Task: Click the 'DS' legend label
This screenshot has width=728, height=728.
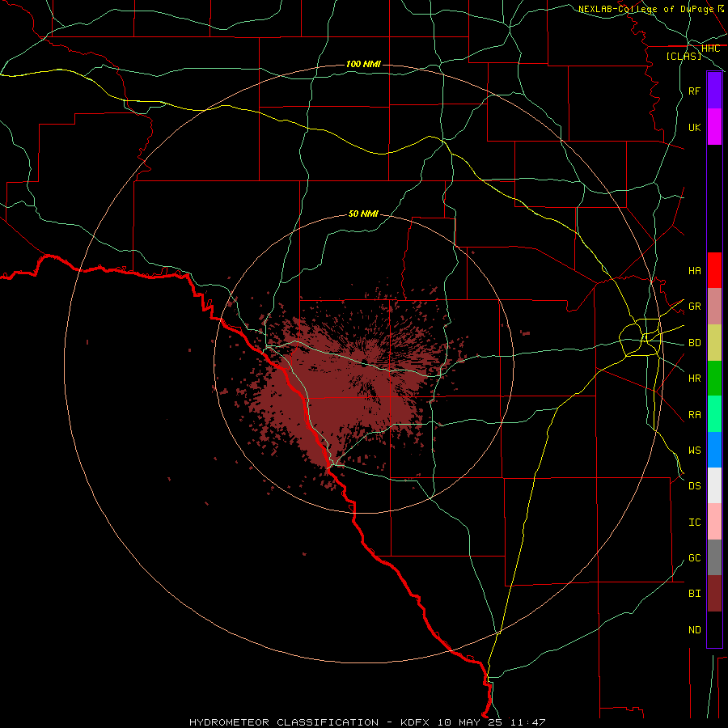Action: pos(695,485)
